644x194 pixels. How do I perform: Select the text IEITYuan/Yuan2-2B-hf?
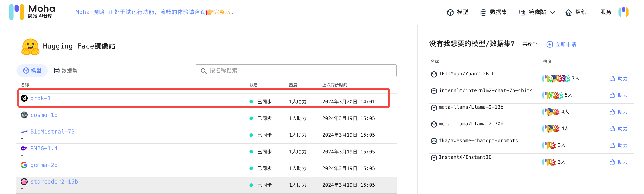[x=468, y=74]
